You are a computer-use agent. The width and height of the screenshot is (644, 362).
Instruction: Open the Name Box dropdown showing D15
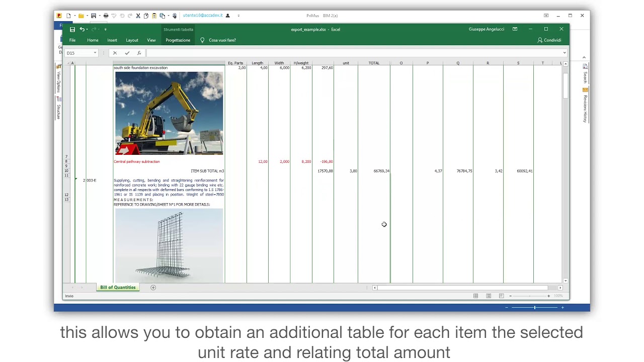point(95,53)
